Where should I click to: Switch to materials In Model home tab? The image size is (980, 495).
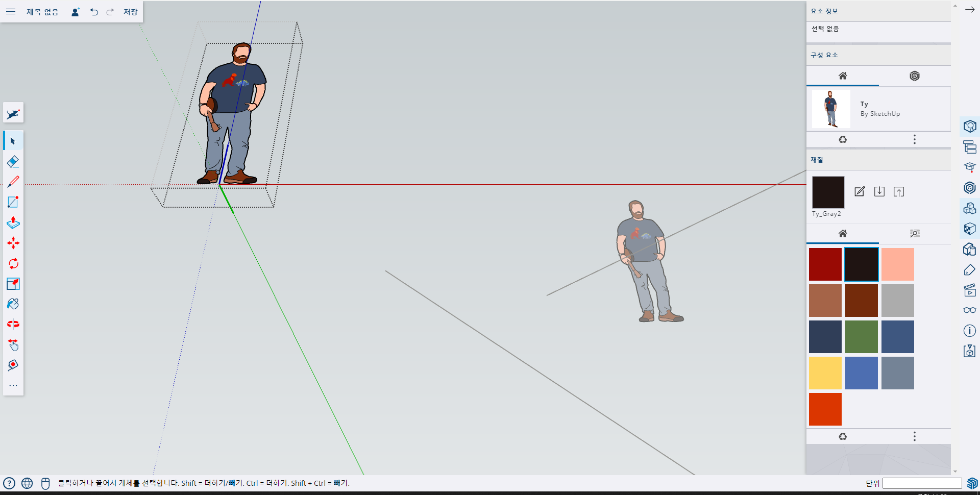(843, 233)
